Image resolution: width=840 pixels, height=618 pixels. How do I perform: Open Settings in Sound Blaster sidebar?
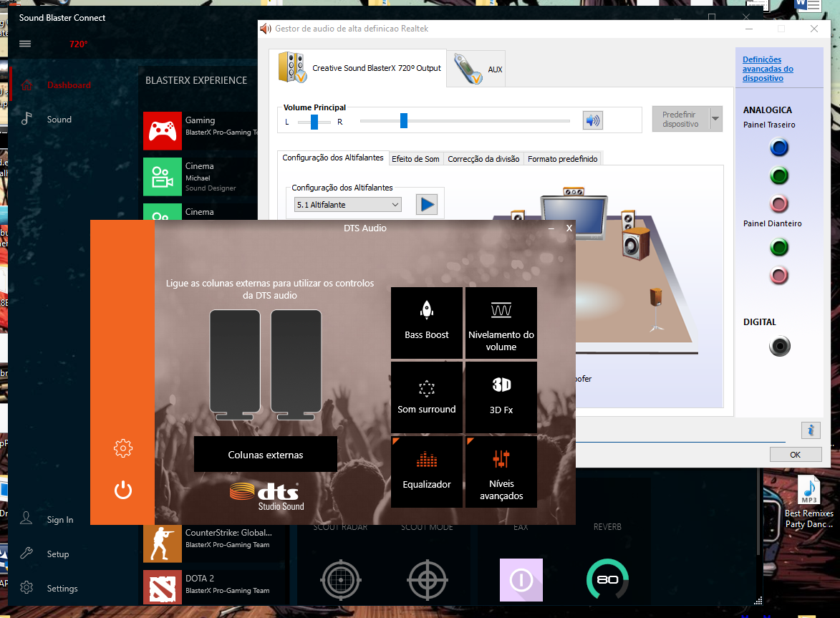pyautogui.click(x=62, y=588)
